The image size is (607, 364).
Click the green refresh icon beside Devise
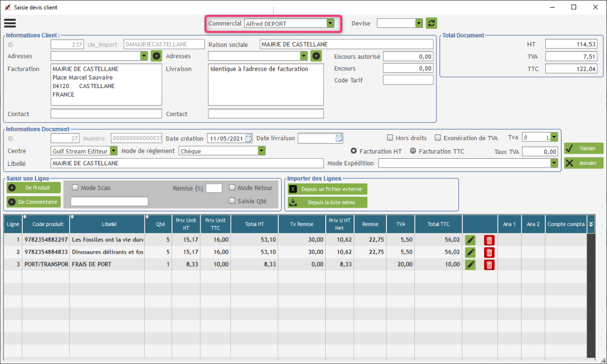431,23
